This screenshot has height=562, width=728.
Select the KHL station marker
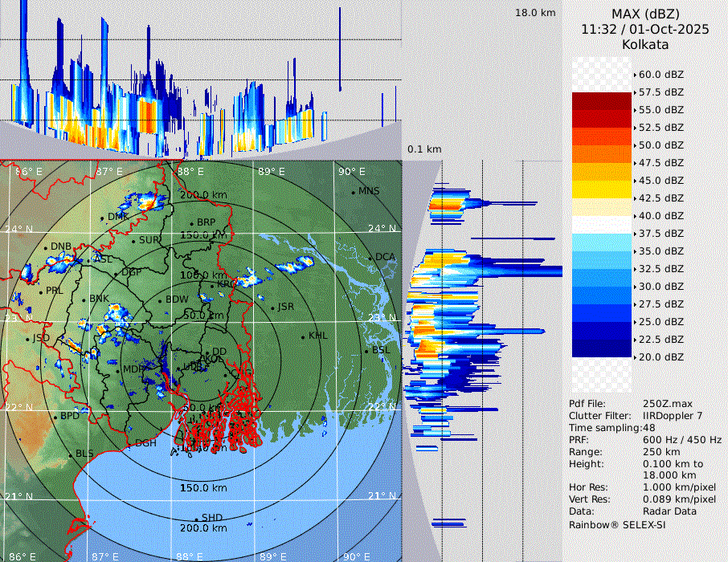point(303,336)
